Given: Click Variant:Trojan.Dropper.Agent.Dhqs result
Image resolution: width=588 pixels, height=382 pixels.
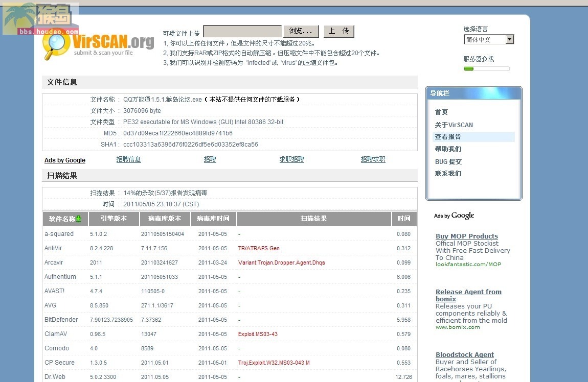Looking at the screenshot, I should 282,262.
